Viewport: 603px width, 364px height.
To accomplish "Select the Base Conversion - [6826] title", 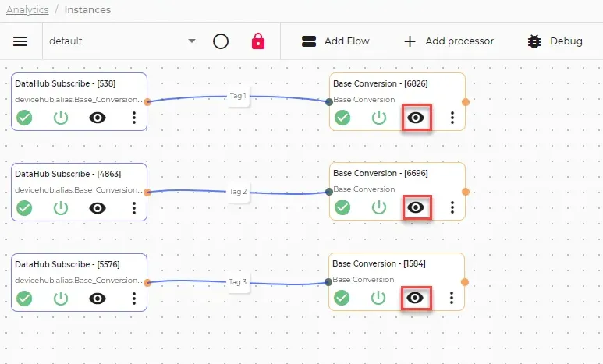I will pyautogui.click(x=381, y=83).
